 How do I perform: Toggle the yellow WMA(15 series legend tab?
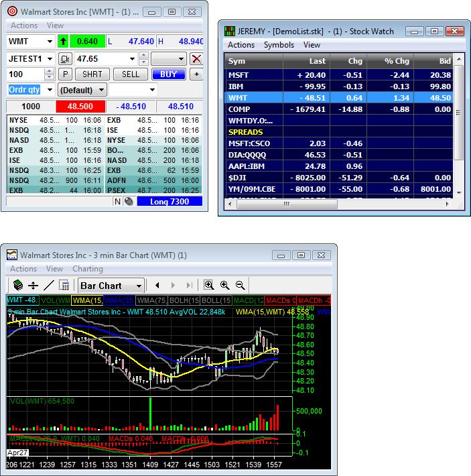[x=87, y=300]
